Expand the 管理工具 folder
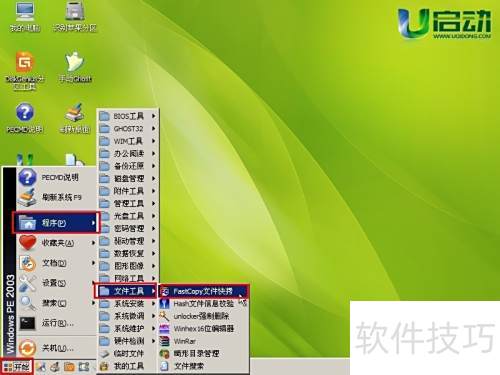This screenshot has width=500, height=375. pyautogui.click(x=127, y=203)
